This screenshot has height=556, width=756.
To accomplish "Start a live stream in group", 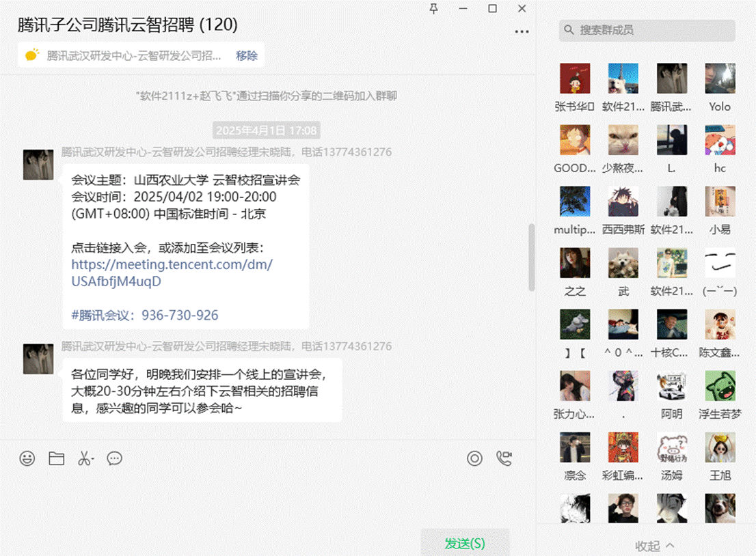I will point(474,458).
